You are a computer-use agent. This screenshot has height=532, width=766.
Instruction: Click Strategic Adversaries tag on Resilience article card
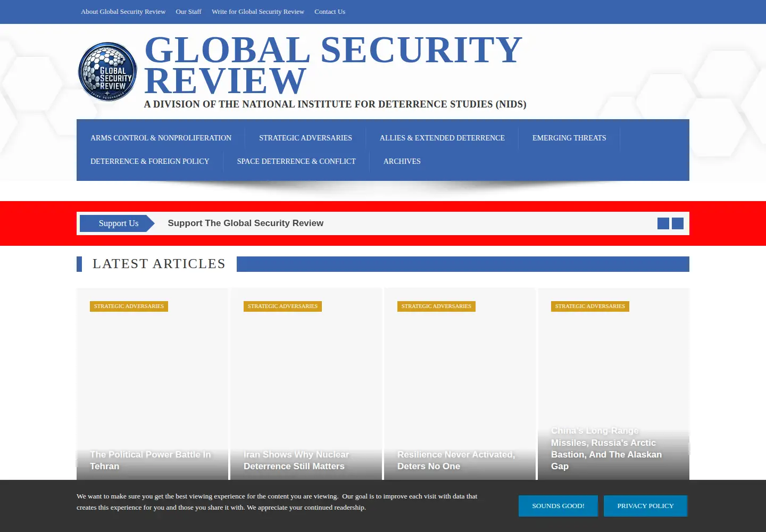tap(436, 306)
